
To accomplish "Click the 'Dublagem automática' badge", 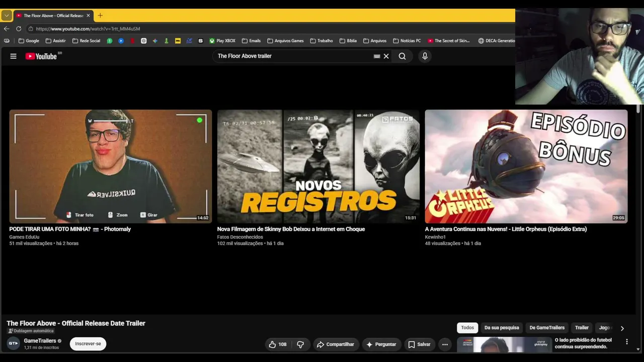I will tap(30, 331).
